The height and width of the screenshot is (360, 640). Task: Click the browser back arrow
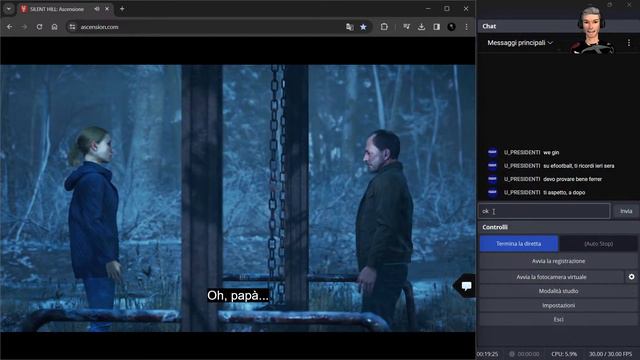9,27
